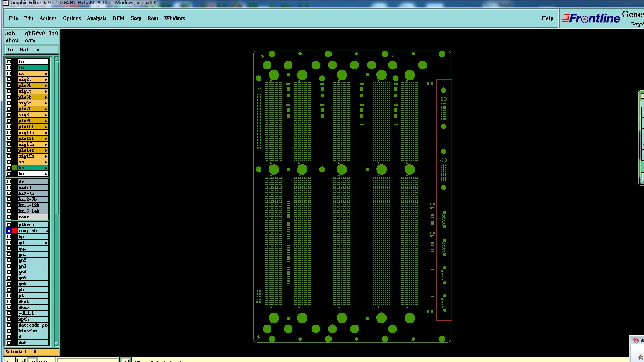The width and height of the screenshot is (644, 362).
Task: Open the Options menu
Action: (x=72, y=18)
